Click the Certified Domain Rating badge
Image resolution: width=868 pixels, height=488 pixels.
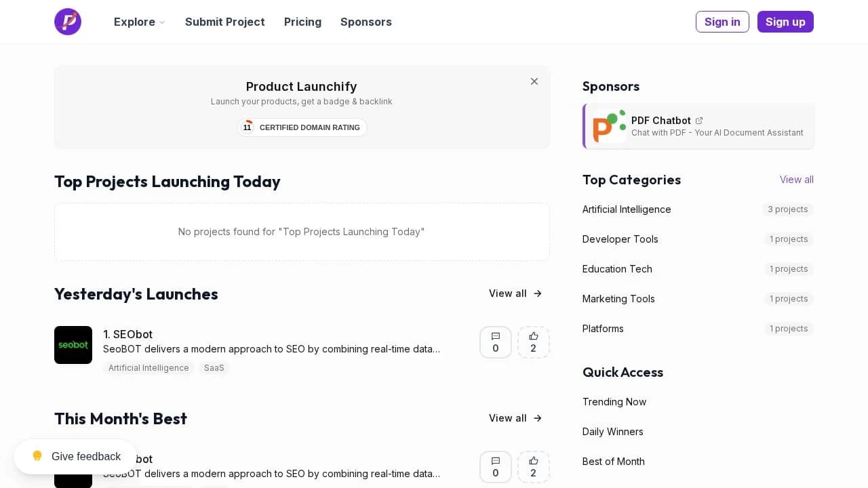click(x=302, y=127)
